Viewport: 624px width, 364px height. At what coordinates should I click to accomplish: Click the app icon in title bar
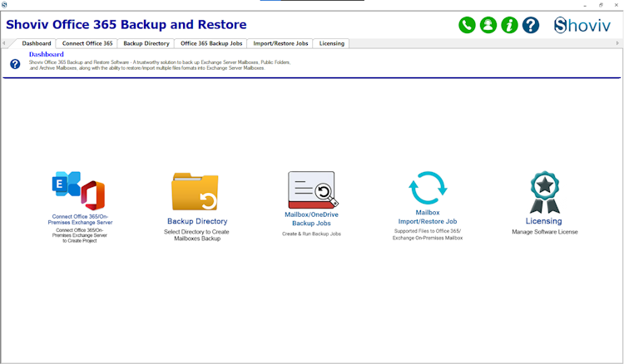(x=4, y=5)
